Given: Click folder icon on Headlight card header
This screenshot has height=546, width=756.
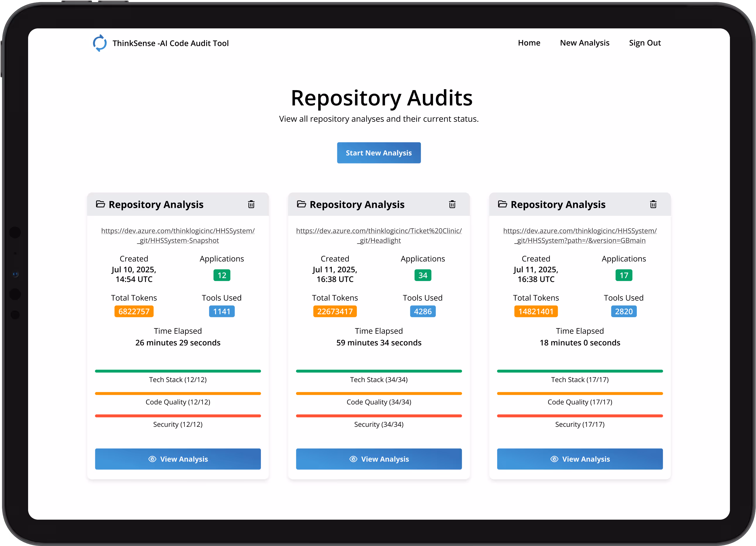Looking at the screenshot, I should [x=301, y=204].
